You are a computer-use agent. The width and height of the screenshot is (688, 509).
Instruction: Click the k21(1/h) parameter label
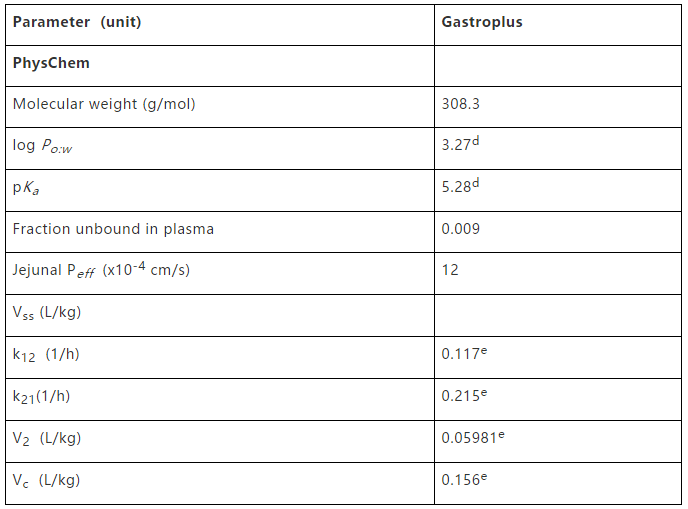42,396
